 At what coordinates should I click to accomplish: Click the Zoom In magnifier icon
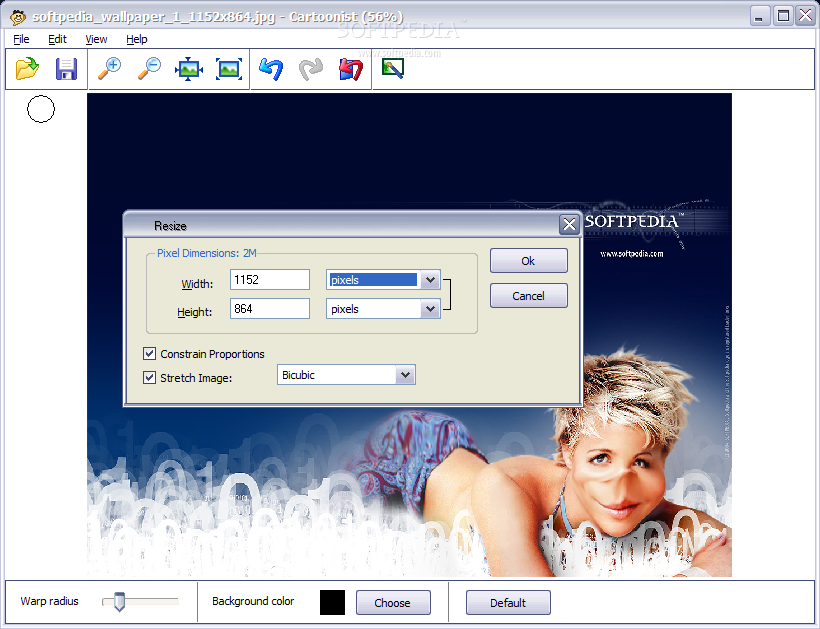(x=110, y=68)
